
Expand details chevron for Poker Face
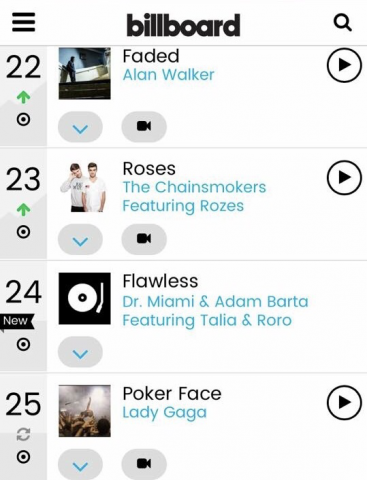pos(80,464)
